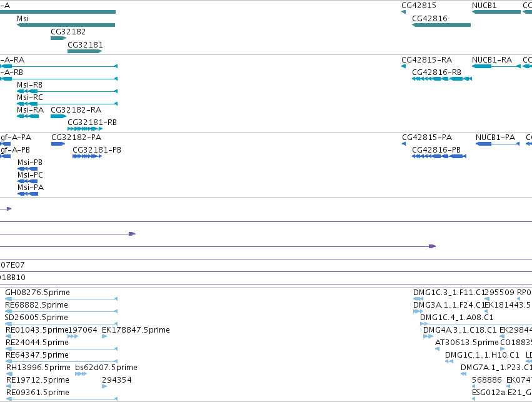Viewport: 532px width, 402px height.
Task: Select the CG42816 gene label
Action: click(429, 19)
